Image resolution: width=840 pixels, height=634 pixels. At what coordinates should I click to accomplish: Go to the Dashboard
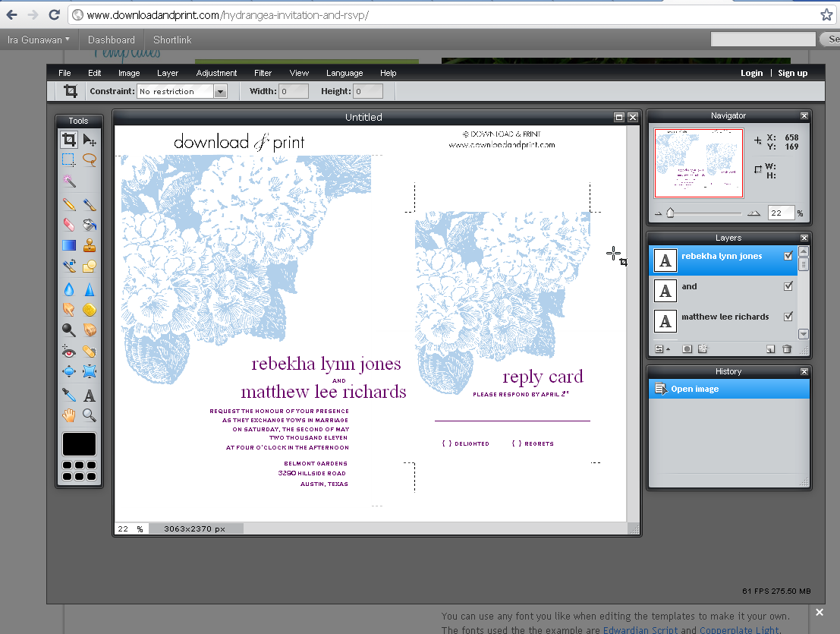(112, 39)
